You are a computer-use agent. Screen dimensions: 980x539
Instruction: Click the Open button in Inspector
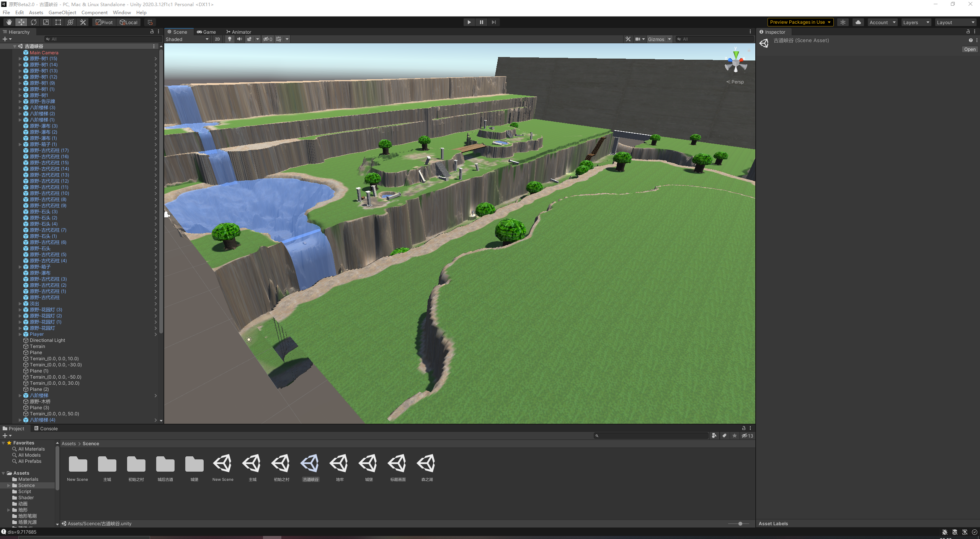[x=969, y=49]
